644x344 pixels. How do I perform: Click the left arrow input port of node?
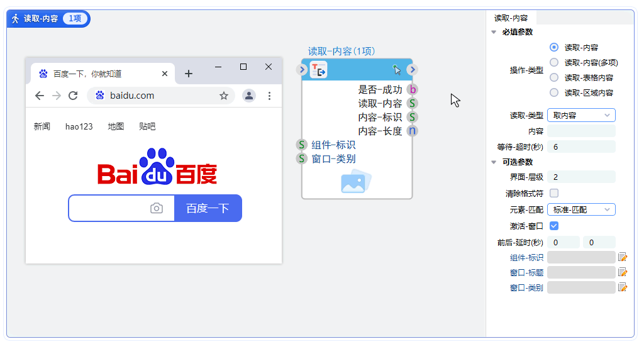[x=302, y=70]
